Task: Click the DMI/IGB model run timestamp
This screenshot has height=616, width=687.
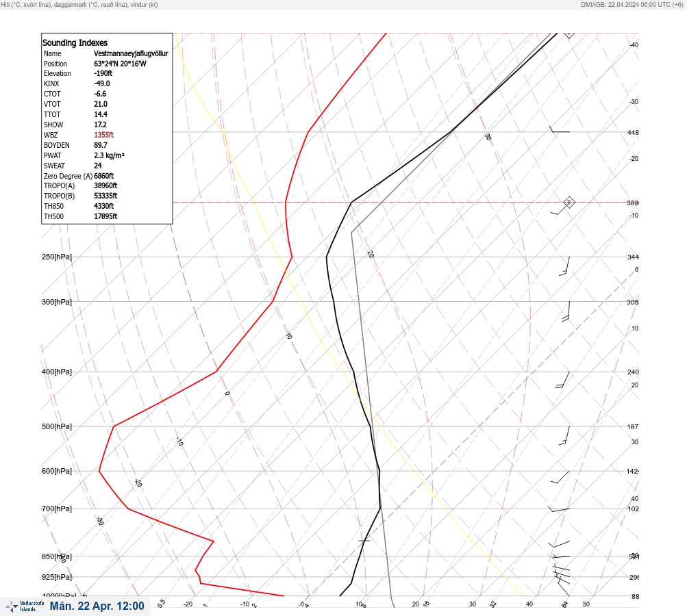Action: 632,4
